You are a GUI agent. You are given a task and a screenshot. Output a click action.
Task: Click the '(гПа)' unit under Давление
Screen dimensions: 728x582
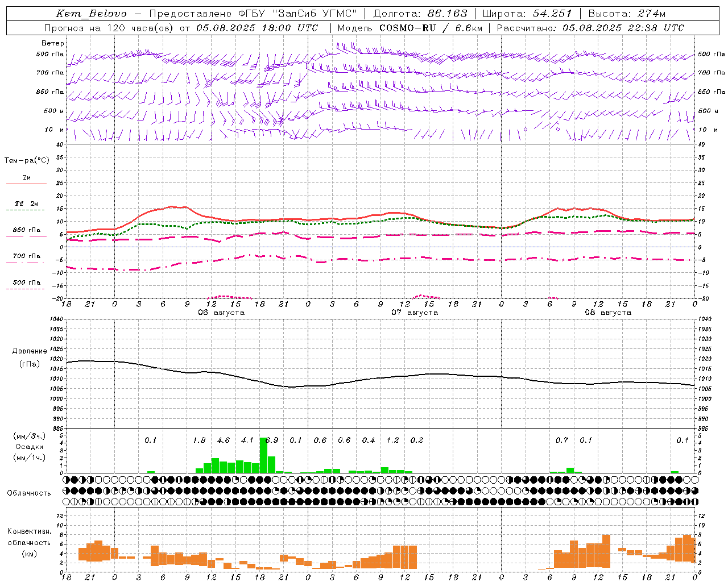30,364
